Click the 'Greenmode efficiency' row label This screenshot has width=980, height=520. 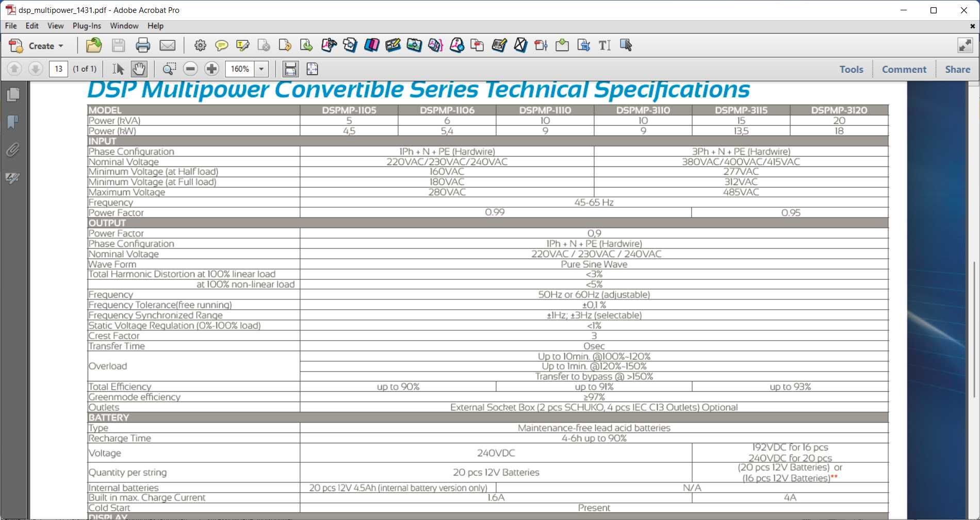point(135,397)
